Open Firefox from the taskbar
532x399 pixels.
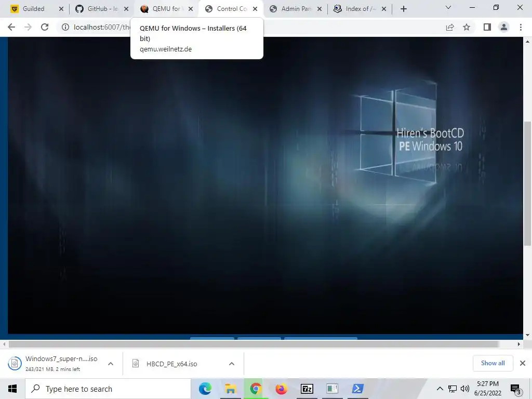pyautogui.click(x=281, y=389)
